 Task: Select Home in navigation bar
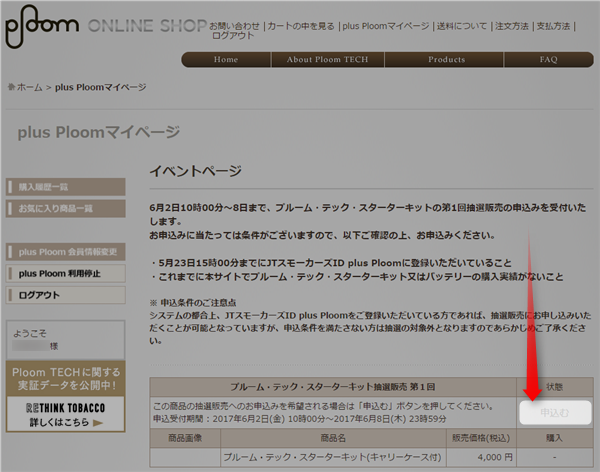(x=226, y=60)
